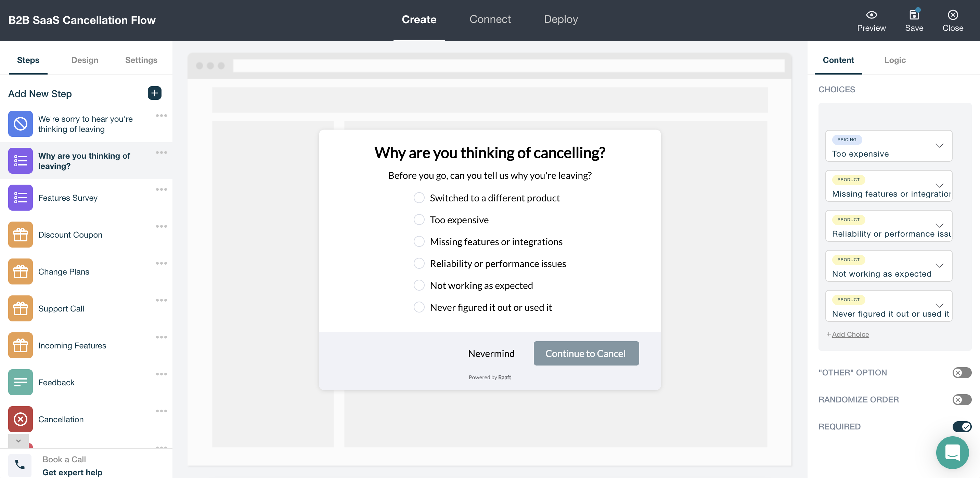Click the Save disk icon

point(914,15)
